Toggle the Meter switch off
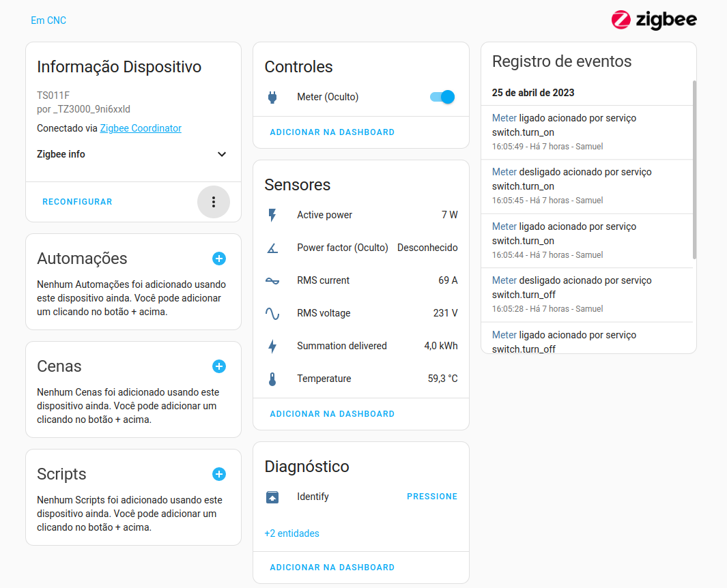Viewport: 727px width, 588px height. (x=442, y=98)
